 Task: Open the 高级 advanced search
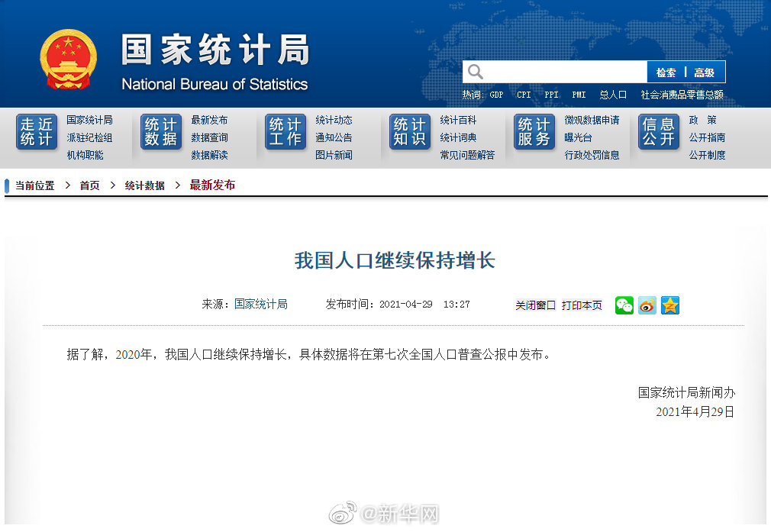(x=705, y=71)
